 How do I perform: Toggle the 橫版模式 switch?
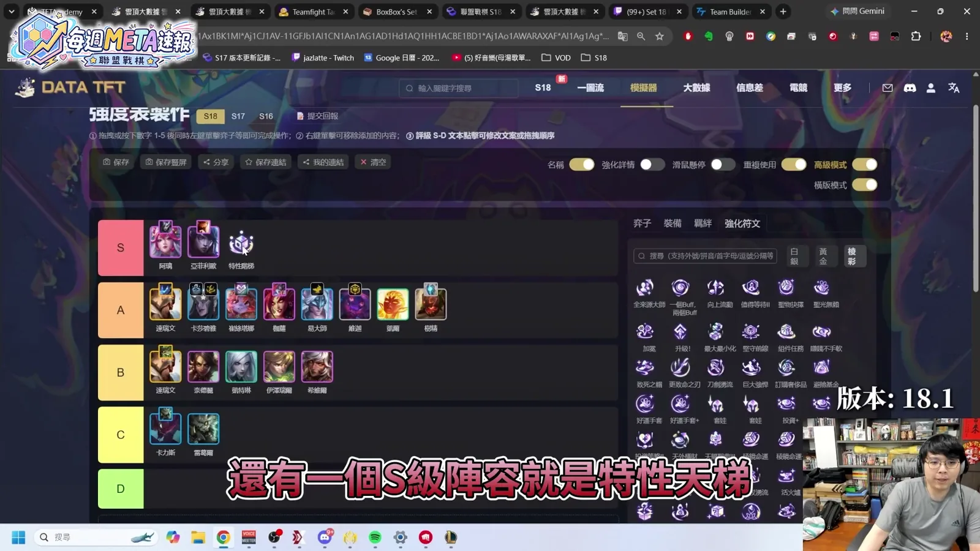865,185
